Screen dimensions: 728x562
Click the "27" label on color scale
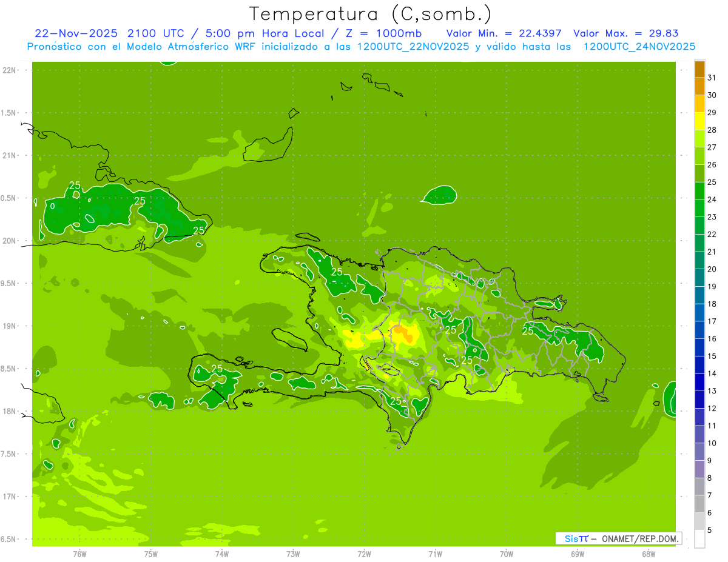[x=712, y=147]
